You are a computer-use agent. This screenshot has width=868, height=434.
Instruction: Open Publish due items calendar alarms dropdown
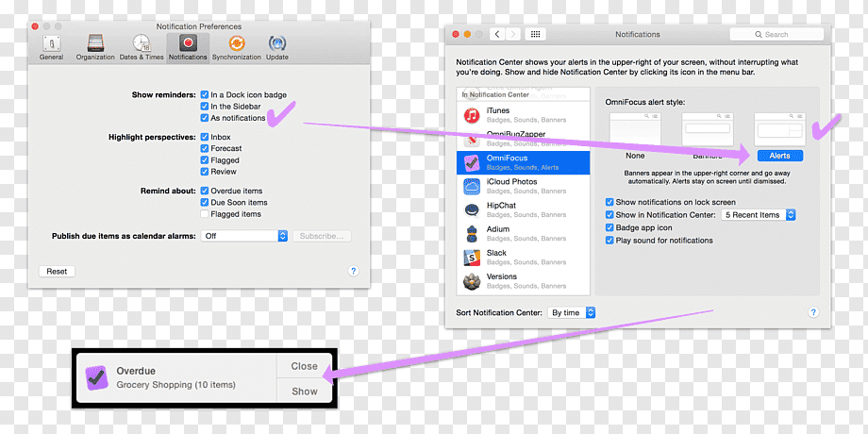pos(244,236)
